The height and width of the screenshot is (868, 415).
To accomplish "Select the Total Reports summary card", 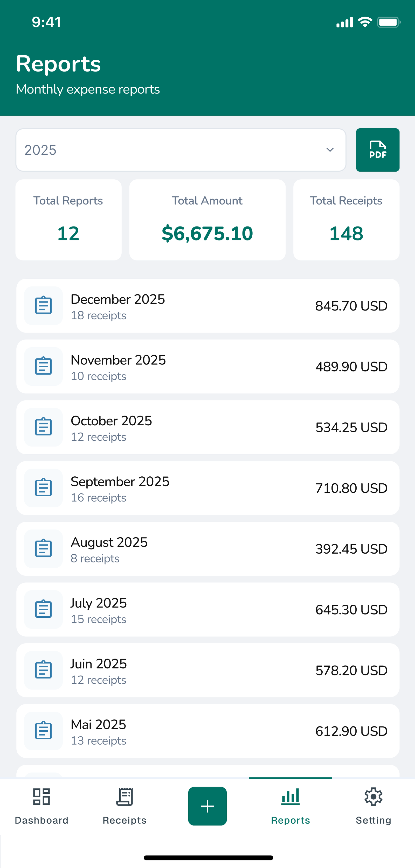I will [x=68, y=220].
